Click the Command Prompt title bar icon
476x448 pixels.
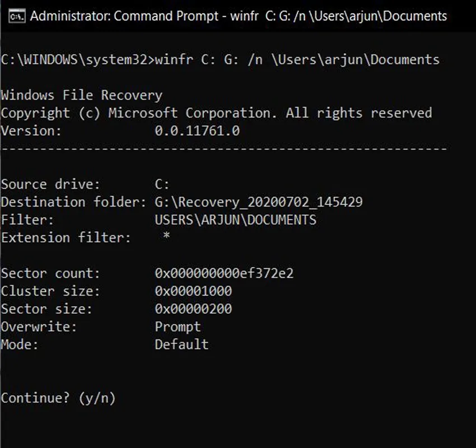[17, 16]
